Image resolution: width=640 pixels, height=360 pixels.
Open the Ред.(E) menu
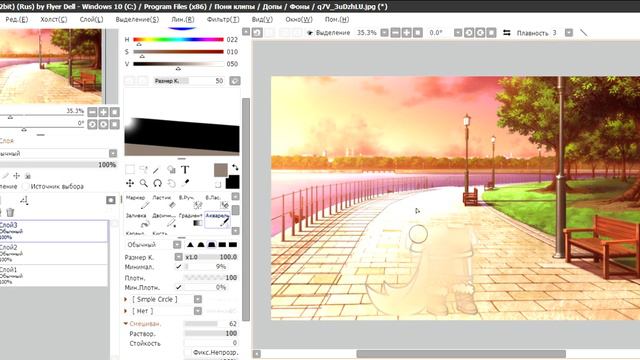point(17,20)
